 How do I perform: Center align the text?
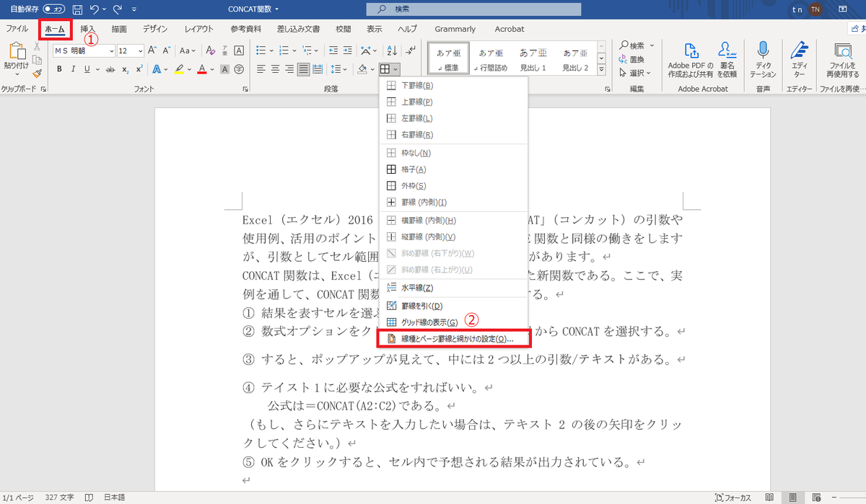tap(275, 69)
